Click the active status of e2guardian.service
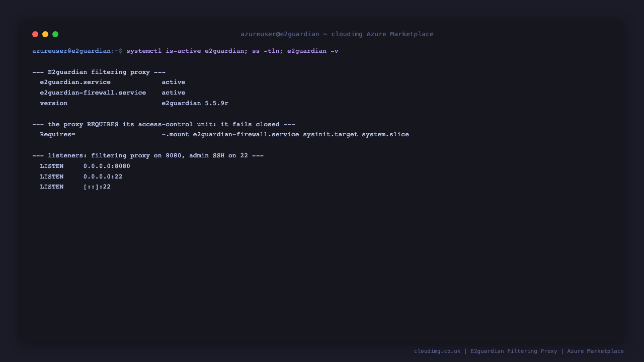The height and width of the screenshot is (362, 644). (174, 82)
